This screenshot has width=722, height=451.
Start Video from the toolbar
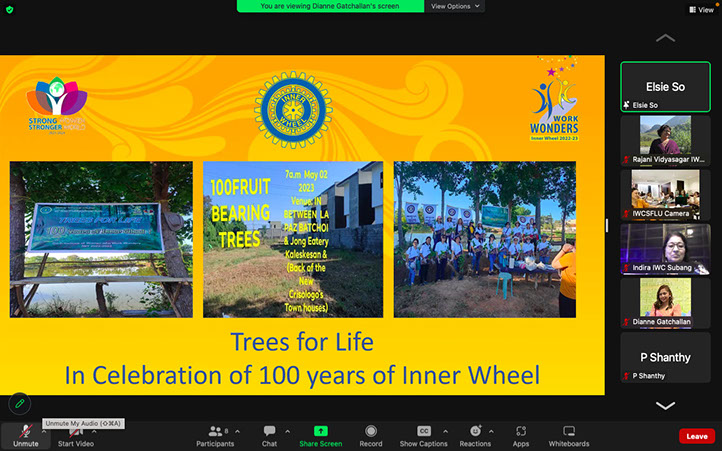(76, 434)
